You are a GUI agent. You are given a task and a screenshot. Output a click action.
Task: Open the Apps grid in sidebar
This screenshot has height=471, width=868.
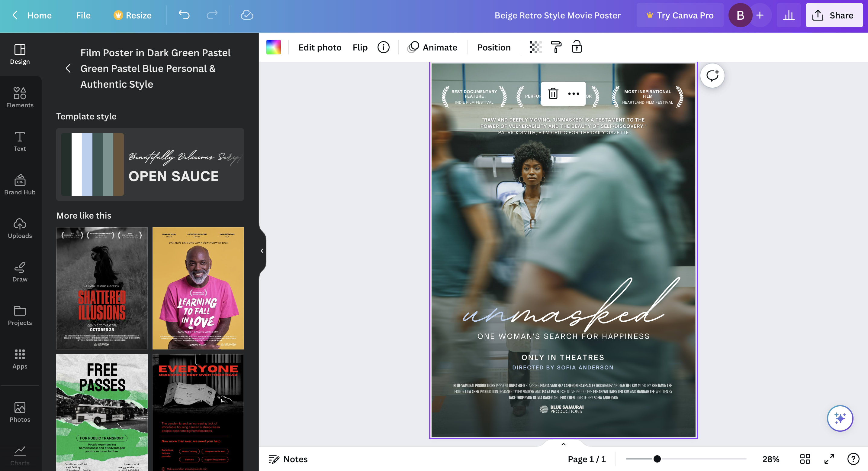click(20, 359)
